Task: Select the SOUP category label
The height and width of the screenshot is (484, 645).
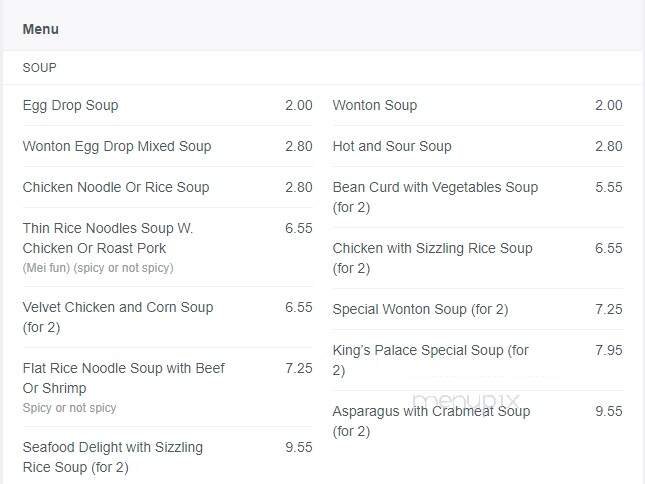Action: click(40, 68)
